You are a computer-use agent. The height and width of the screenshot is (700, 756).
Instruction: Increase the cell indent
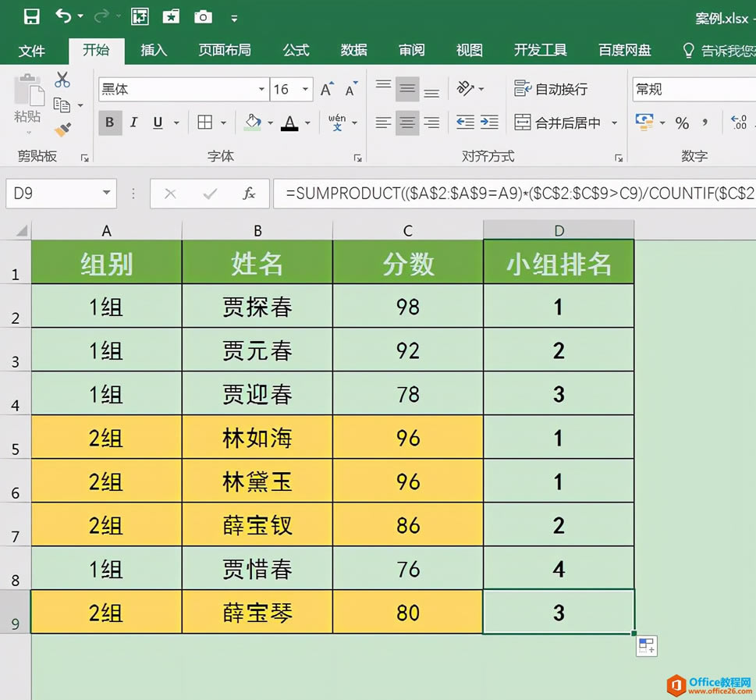click(x=489, y=123)
